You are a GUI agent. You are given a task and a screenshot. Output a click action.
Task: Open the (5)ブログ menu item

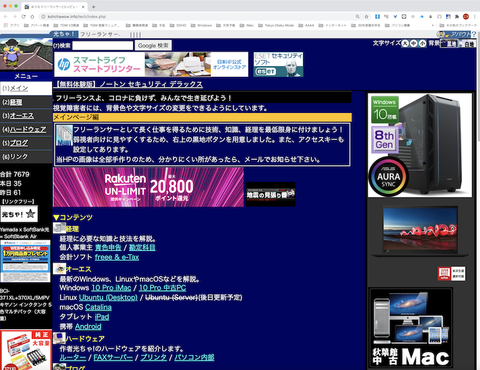(26, 143)
